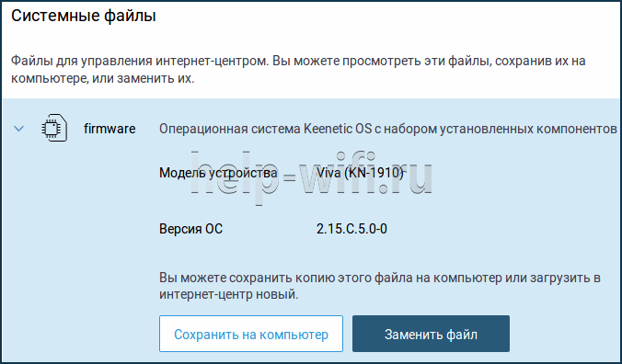
Task: Click the Файлы для управления intro paragraph
Action: [298, 69]
